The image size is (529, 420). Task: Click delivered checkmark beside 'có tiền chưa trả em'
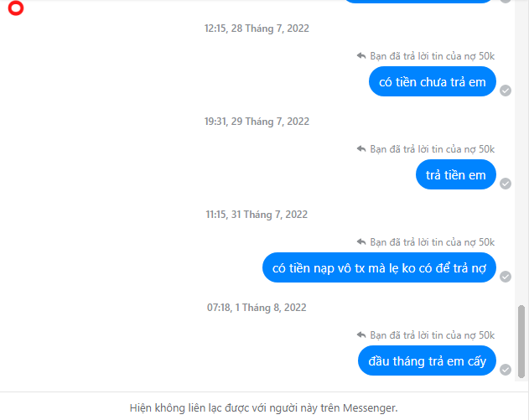click(506, 91)
